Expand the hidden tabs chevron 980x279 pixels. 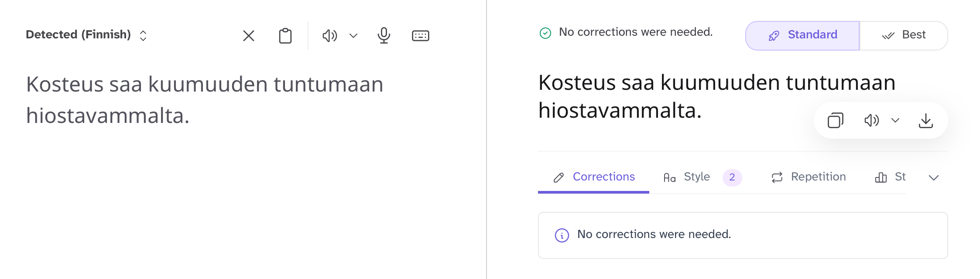934,177
